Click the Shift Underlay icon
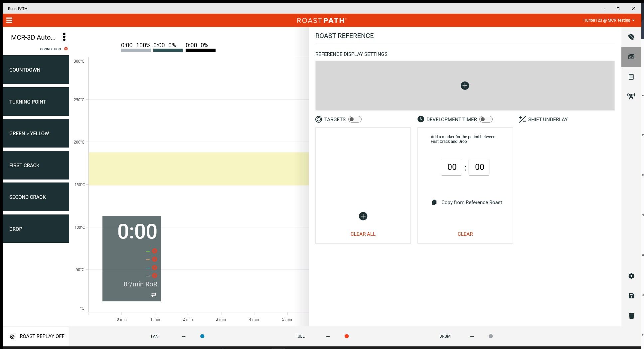 point(522,119)
